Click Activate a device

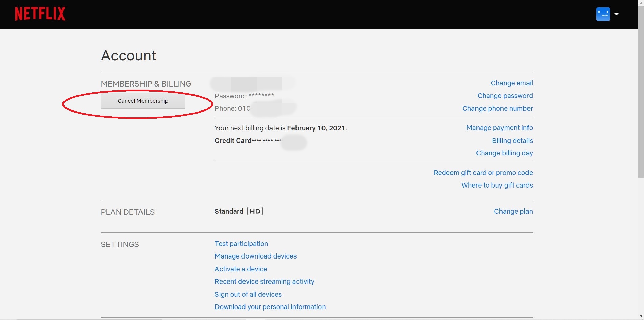click(x=241, y=269)
